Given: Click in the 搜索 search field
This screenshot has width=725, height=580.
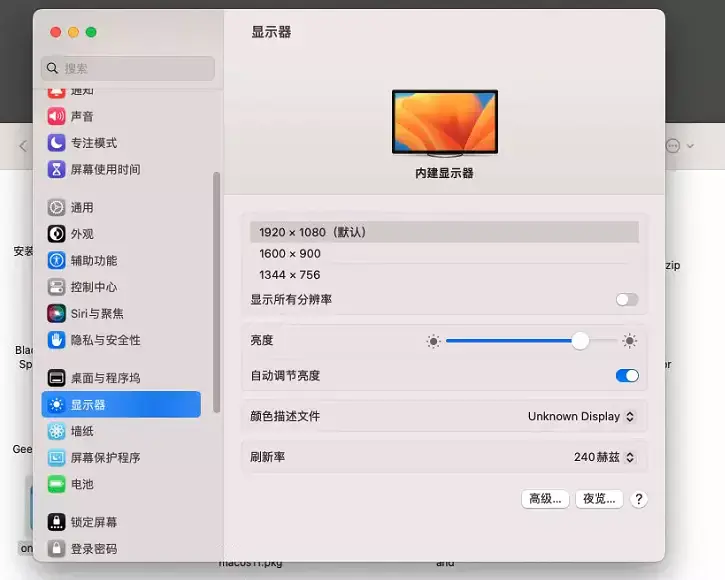Looking at the screenshot, I should pyautogui.click(x=128, y=68).
